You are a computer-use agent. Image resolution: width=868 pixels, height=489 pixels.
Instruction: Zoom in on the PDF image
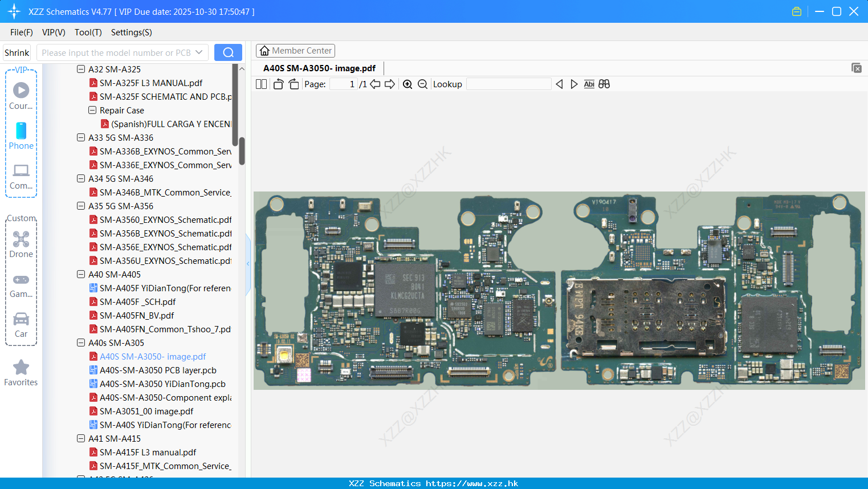click(407, 84)
